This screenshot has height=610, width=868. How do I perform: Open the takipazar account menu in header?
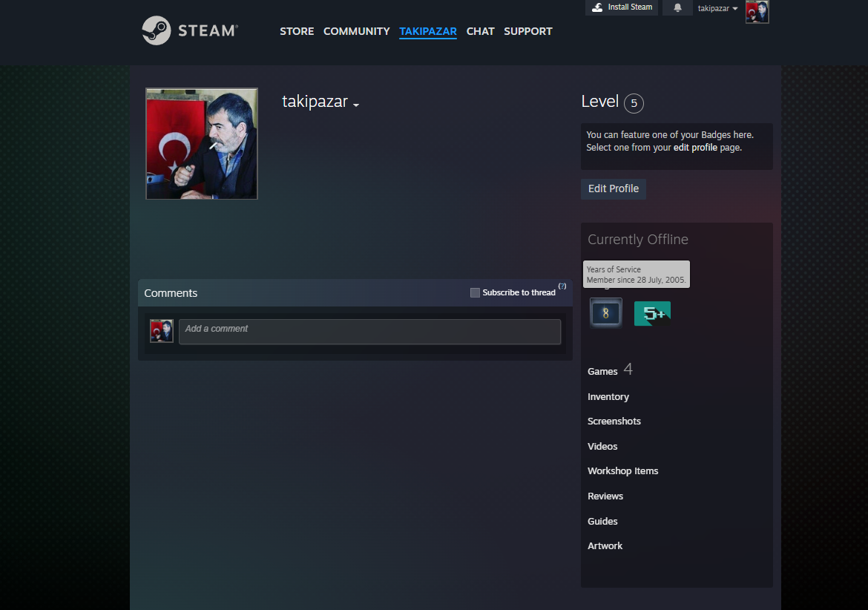717,8
